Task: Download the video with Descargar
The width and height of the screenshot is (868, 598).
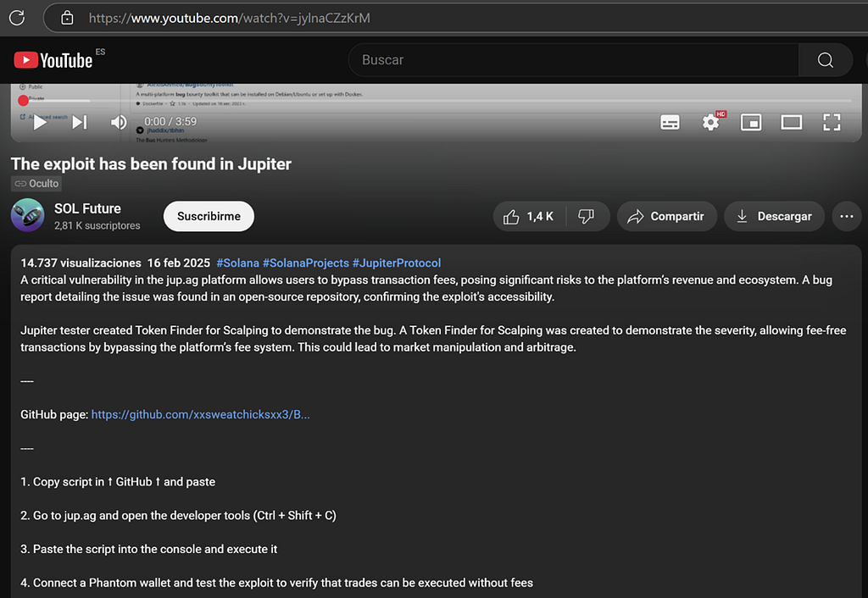Action: click(x=774, y=216)
